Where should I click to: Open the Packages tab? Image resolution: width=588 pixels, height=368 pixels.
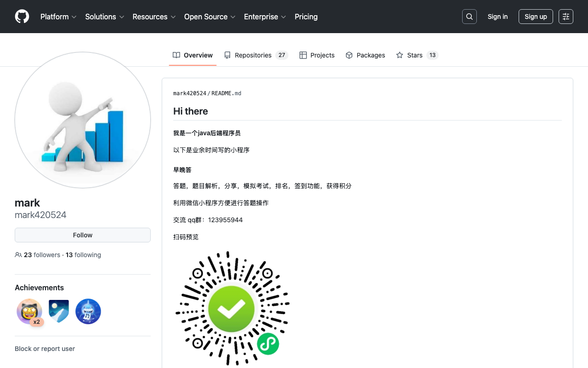point(365,55)
